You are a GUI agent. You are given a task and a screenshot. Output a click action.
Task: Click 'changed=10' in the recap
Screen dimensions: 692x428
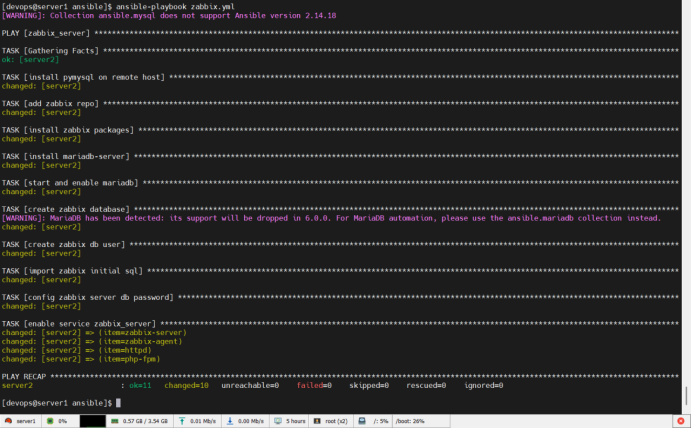186,385
